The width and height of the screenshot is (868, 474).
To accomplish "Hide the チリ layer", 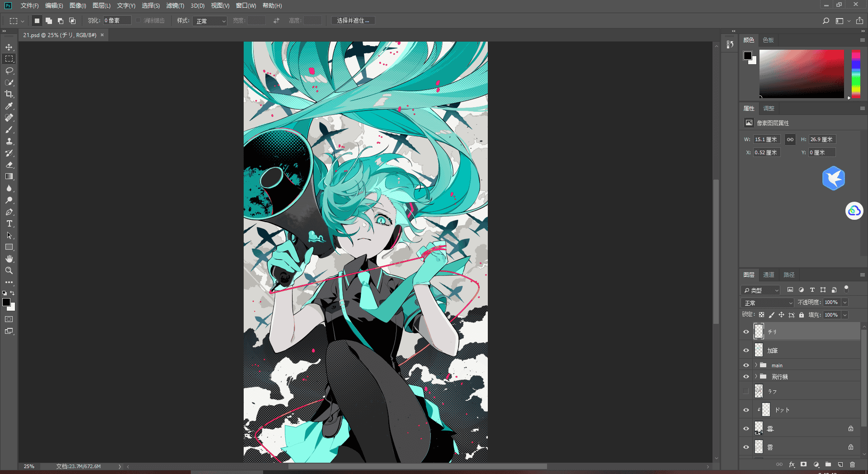I will (x=746, y=332).
